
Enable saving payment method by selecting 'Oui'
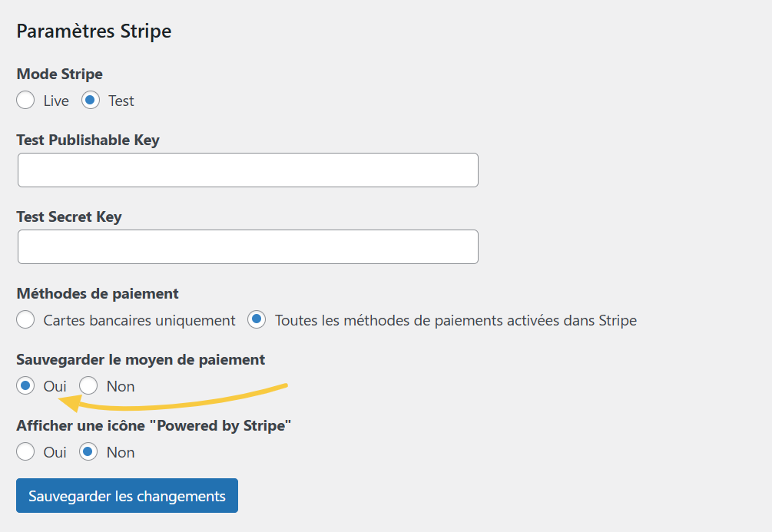pos(25,385)
